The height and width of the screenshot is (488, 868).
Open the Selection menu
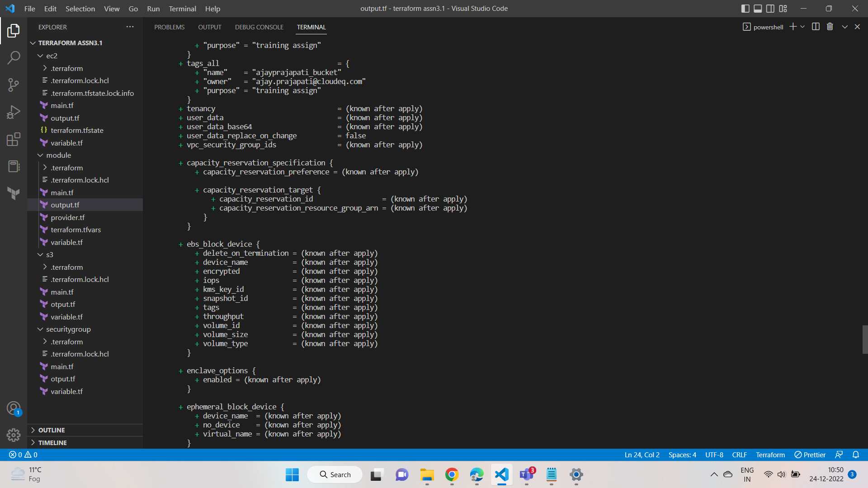point(80,9)
